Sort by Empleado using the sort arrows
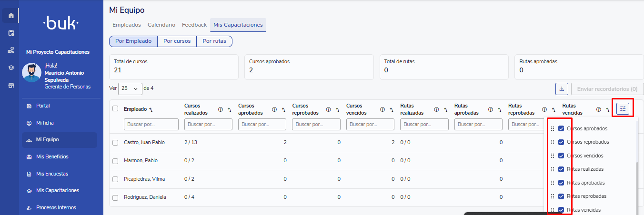Image resolution: width=644 pixels, height=215 pixels. pos(151,109)
